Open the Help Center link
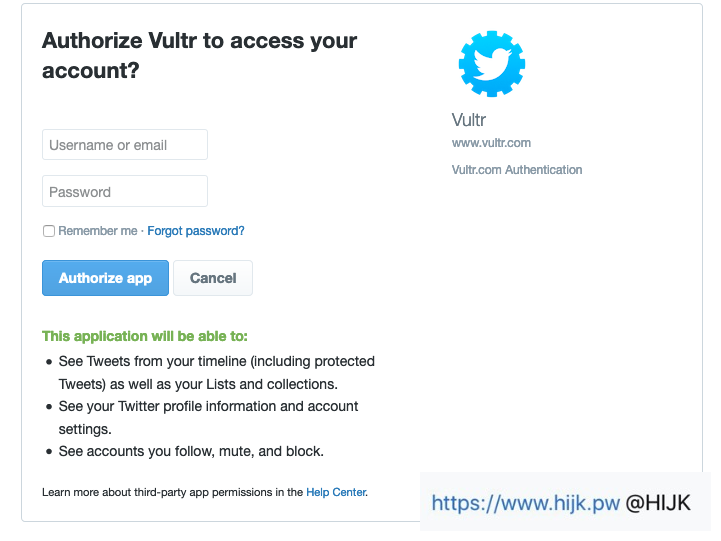This screenshot has height=541, width=721. pos(336,492)
